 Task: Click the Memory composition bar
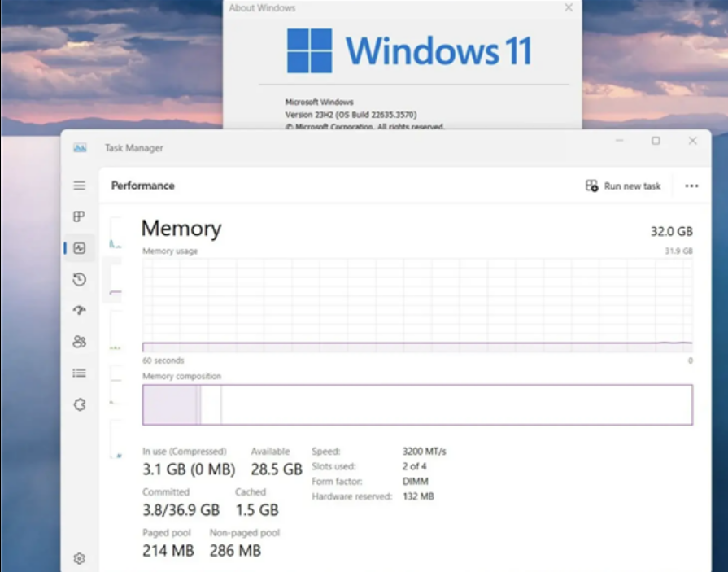[x=417, y=404]
